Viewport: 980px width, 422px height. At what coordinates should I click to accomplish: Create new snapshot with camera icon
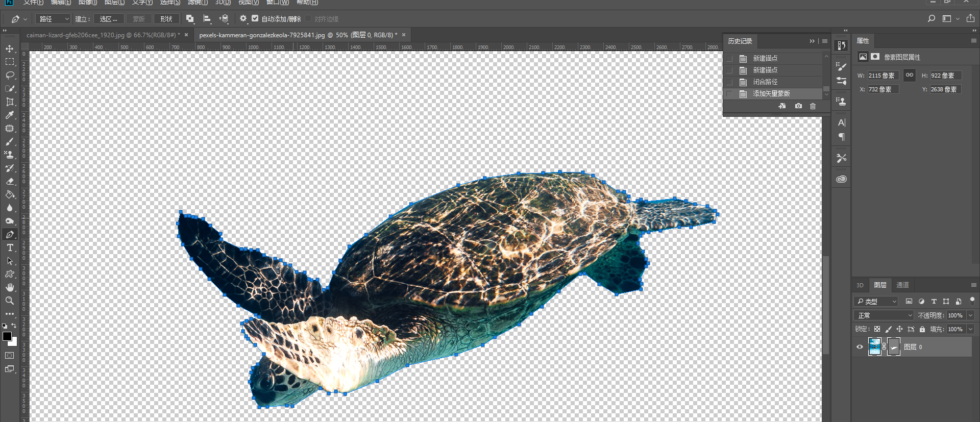coord(798,106)
